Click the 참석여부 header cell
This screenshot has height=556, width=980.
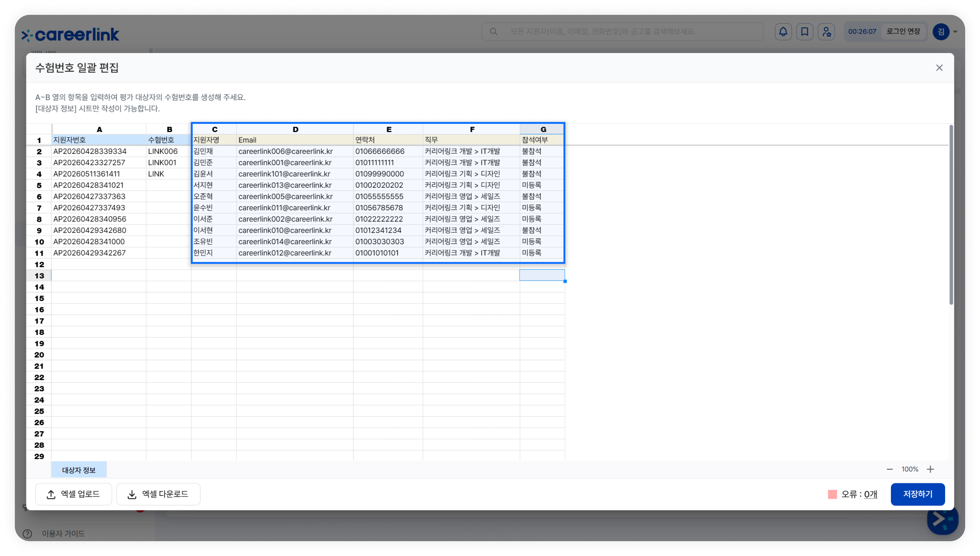click(543, 140)
